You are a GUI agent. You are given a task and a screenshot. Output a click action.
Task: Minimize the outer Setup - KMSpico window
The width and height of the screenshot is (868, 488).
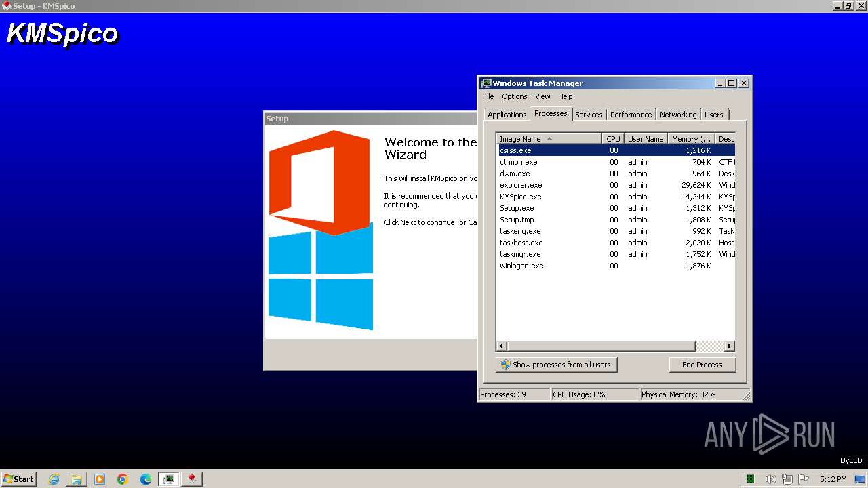pyautogui.click(x=837, y=5)
